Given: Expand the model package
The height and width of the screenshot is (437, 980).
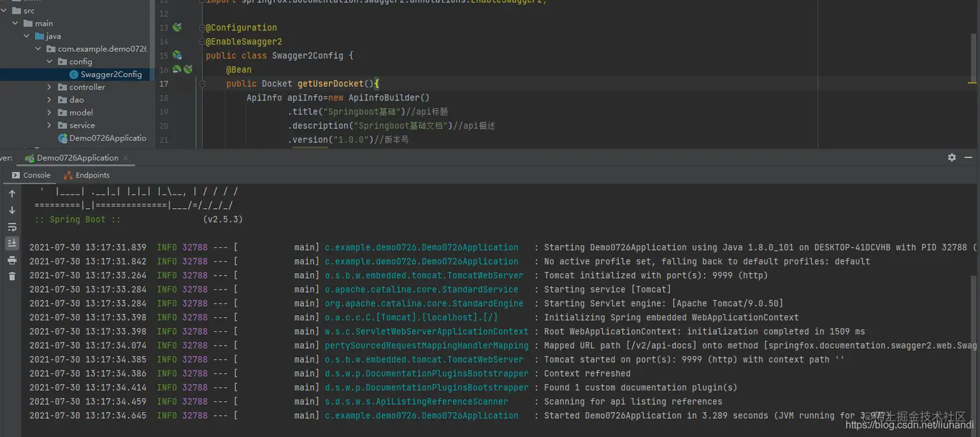Looking at the screenshot, I should pyautogui.click(x=50, y=112).
